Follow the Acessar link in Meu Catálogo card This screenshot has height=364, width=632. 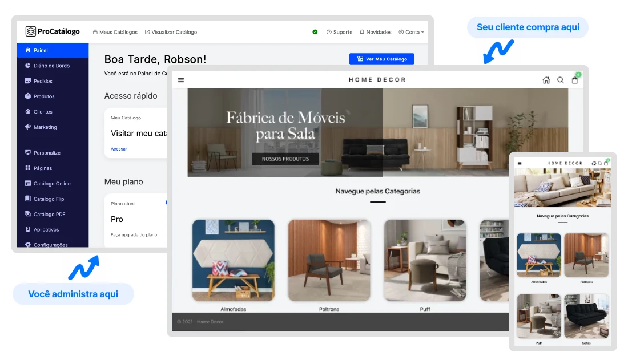pos(119,149)
